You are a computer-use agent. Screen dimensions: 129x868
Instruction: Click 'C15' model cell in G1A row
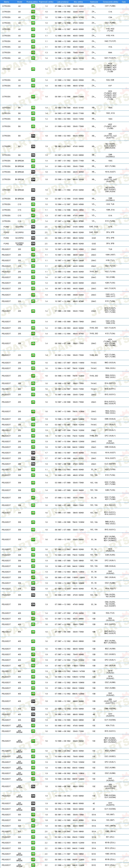coord(19,216)
